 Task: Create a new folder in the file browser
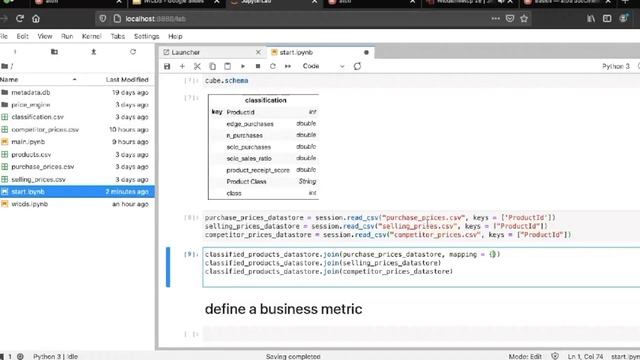click(54, 52)
